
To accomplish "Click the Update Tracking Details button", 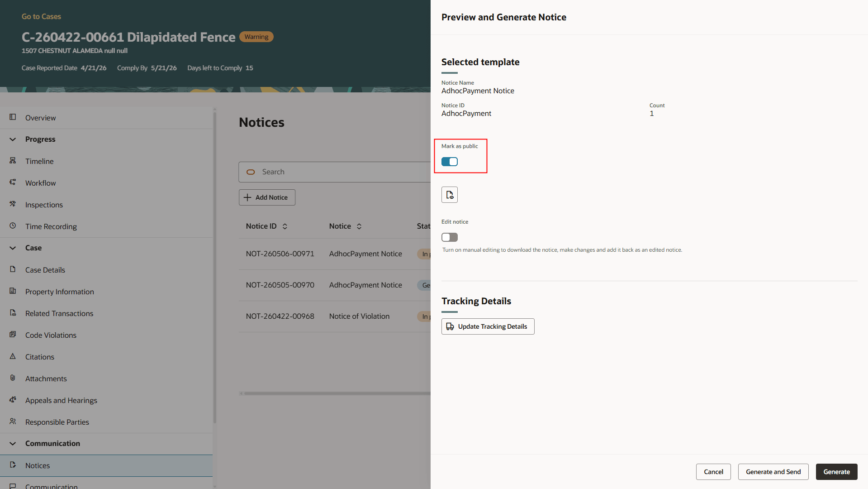I will (488, 326).
